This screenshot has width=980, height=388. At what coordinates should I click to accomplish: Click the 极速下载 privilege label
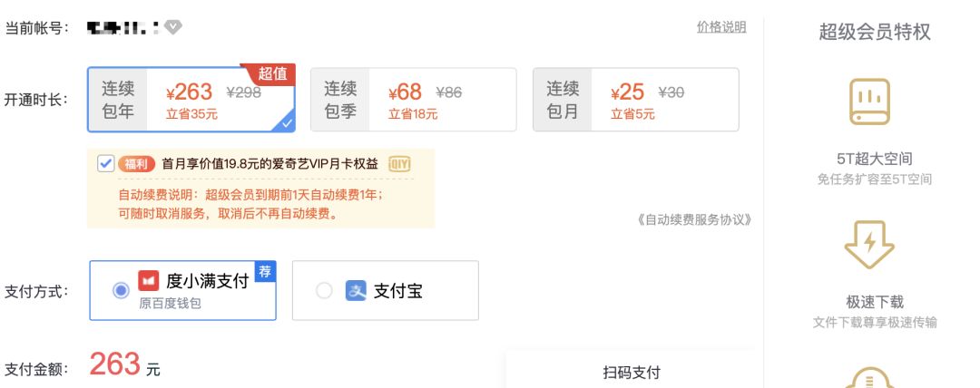point(874,302)
